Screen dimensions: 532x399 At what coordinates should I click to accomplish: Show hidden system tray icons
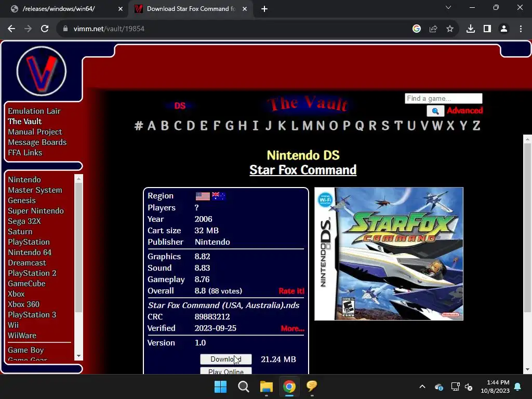422,387
